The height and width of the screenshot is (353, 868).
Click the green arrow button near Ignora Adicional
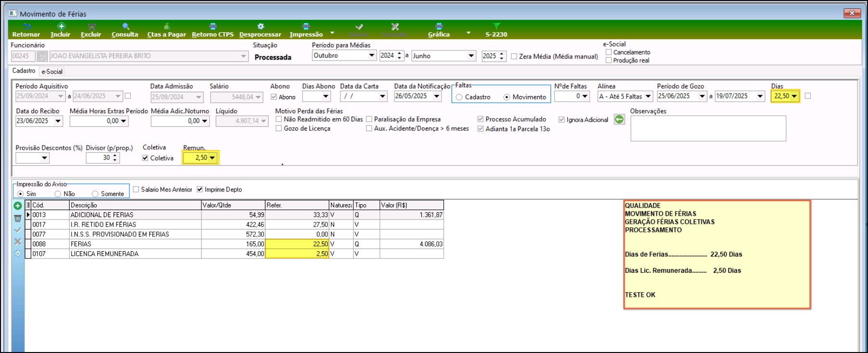pos(619,119)
